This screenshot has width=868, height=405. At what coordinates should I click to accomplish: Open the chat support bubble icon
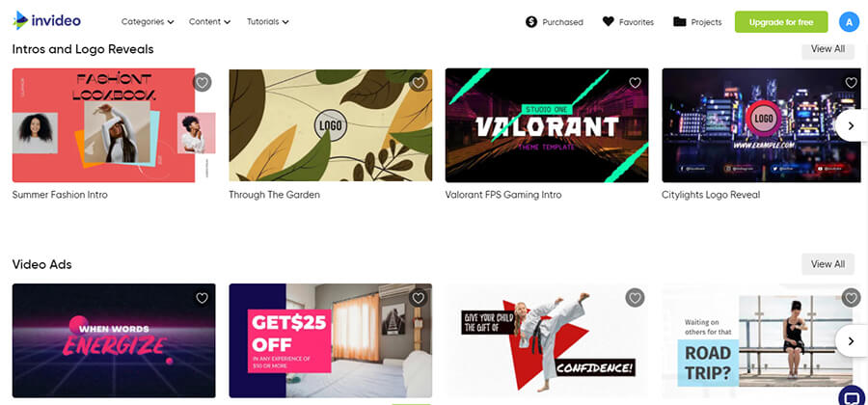point(854,395)
